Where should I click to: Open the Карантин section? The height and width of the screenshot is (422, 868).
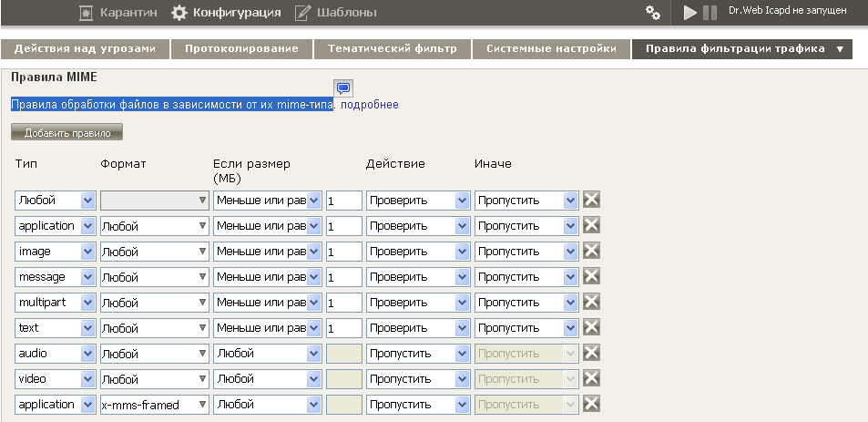(117, 12)
